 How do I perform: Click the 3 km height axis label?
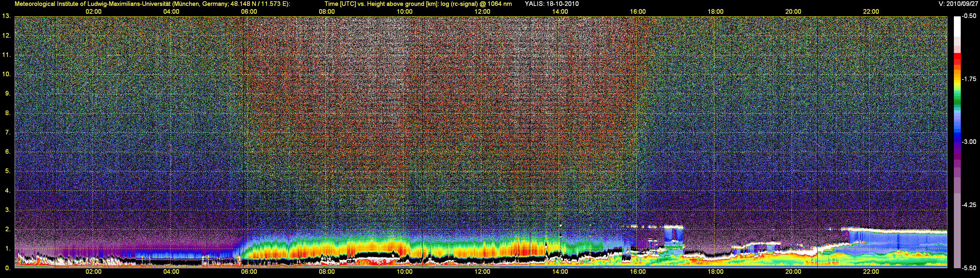pos(8,210)
